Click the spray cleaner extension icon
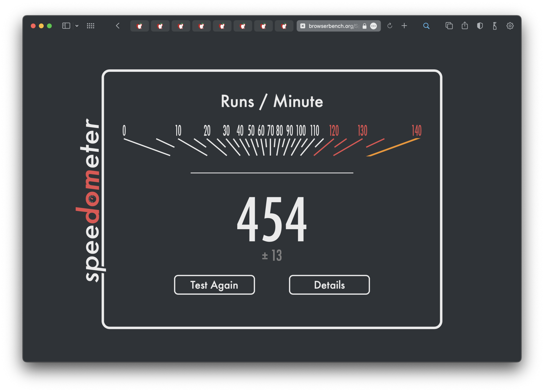Viewport: 544px width, 392px height. click(495, 26)
